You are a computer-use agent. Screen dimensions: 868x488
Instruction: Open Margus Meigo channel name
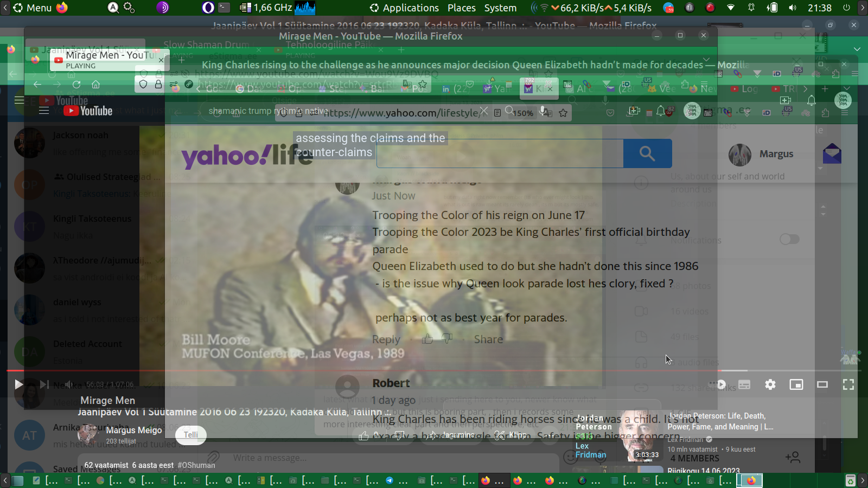coord(134,430)
